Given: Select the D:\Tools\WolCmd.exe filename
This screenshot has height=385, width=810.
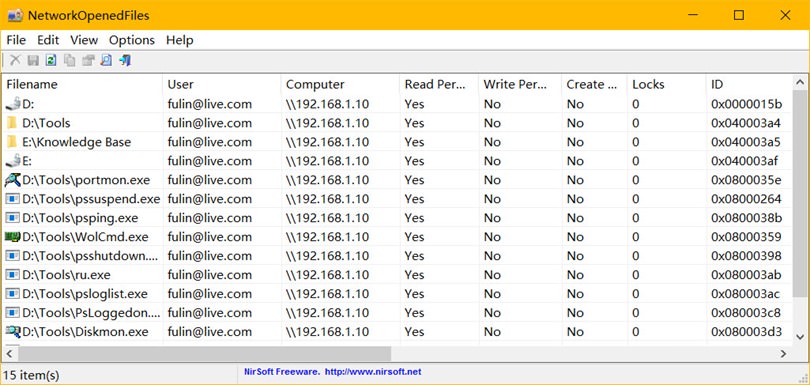Looking at the screenshot, I should pyautogui.click(x=85, y=237).
